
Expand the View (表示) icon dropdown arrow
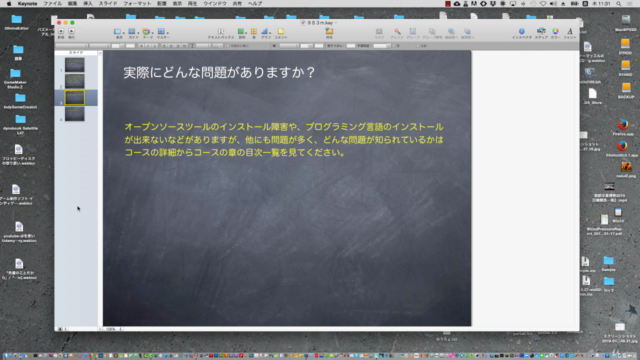124,33
